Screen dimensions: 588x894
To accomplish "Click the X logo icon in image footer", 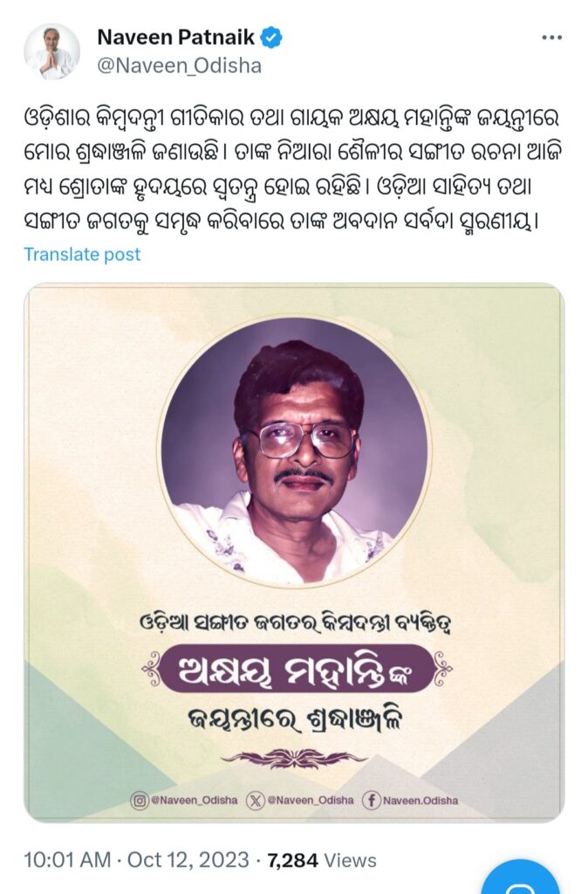I will tap(256, 801).
